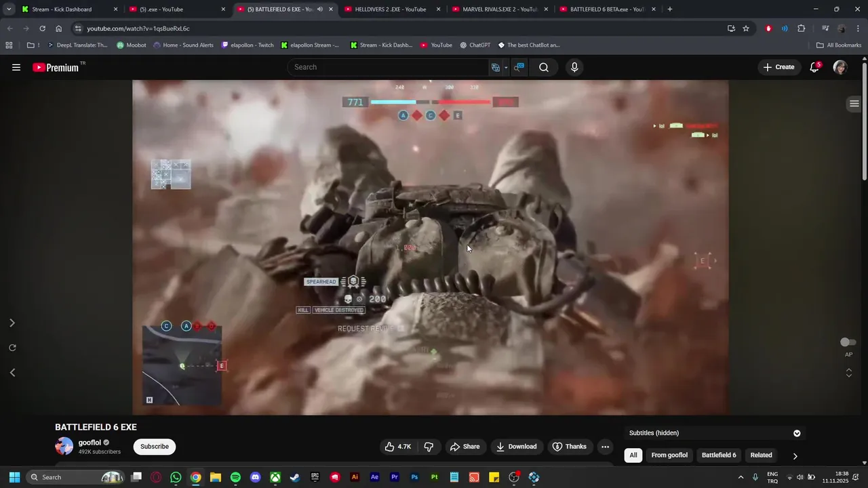
Task: Open Chrome media control icon
Action: coord(825,28)
